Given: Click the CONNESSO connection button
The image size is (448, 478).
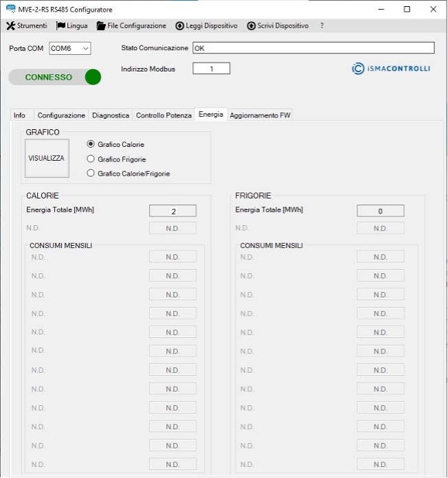Looking at the screenshot, I should point(48,77).
